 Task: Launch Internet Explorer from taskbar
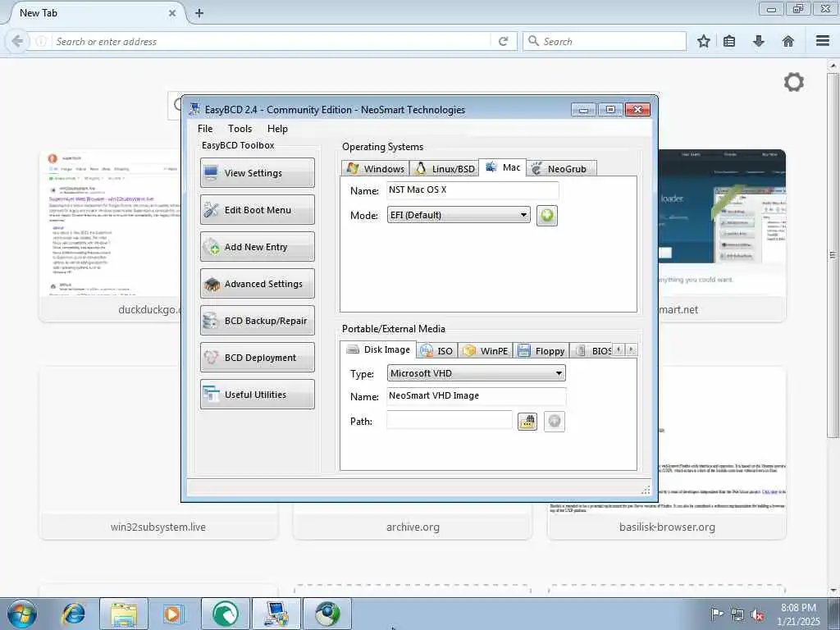73,614
